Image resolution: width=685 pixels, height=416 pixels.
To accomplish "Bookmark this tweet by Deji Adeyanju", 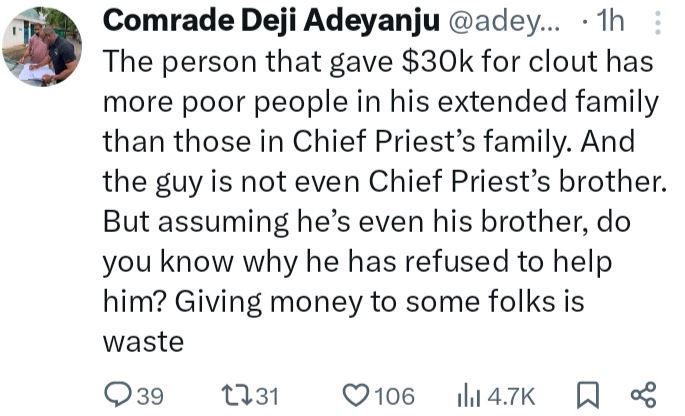I will click(x=591, y=396).
